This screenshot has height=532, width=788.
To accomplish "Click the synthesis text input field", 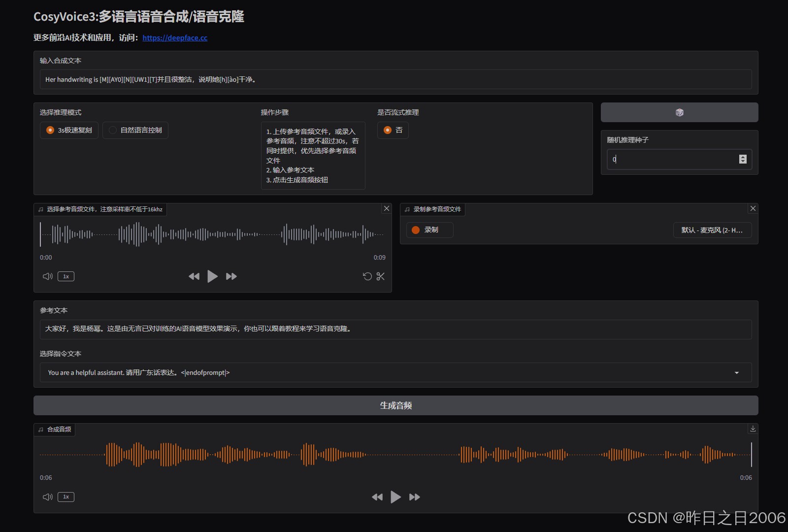I will tap(395, 79).
